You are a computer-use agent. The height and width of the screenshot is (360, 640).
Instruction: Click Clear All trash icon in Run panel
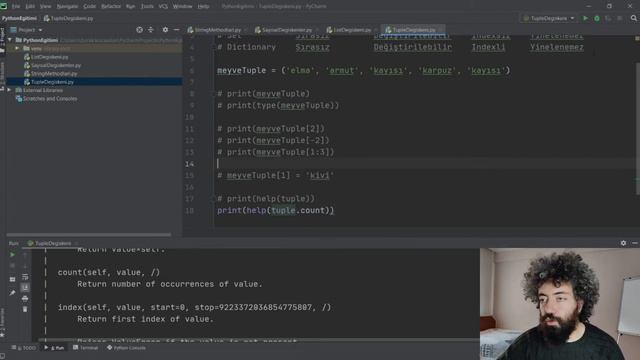click(x=25, y=309)
